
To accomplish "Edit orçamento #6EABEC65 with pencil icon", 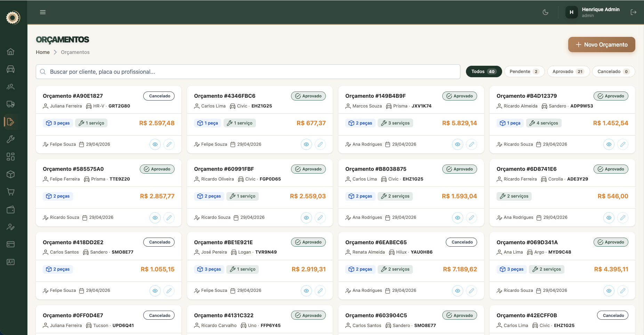I will [472, 291].
